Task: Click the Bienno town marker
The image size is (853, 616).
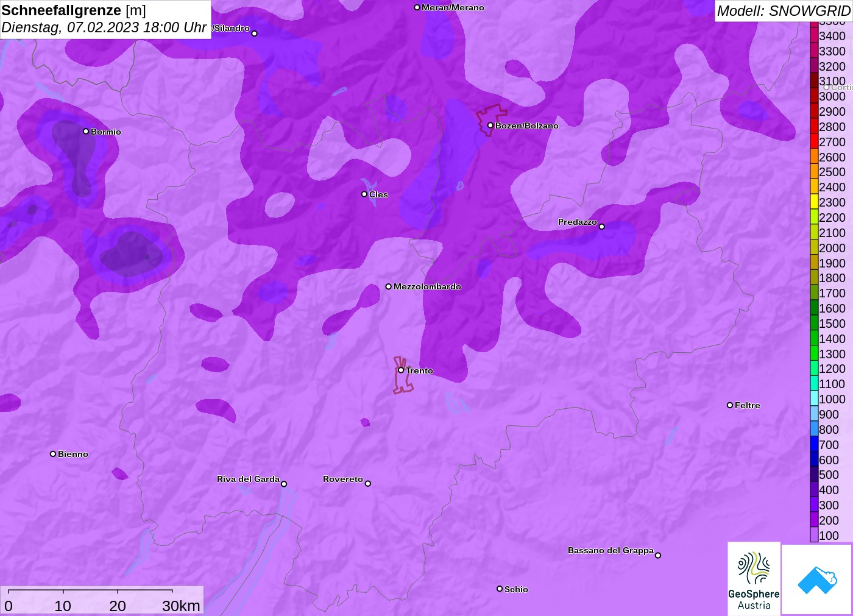Action: [53, 454]
